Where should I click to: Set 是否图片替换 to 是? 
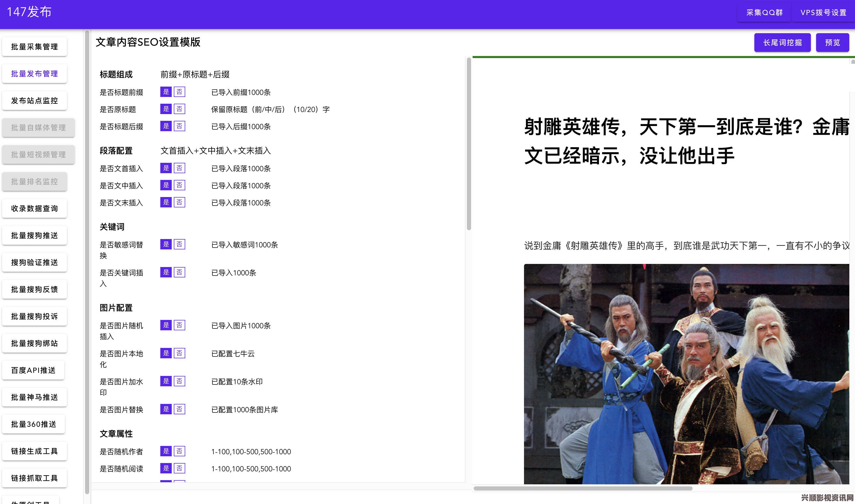[x=166, y=409]
